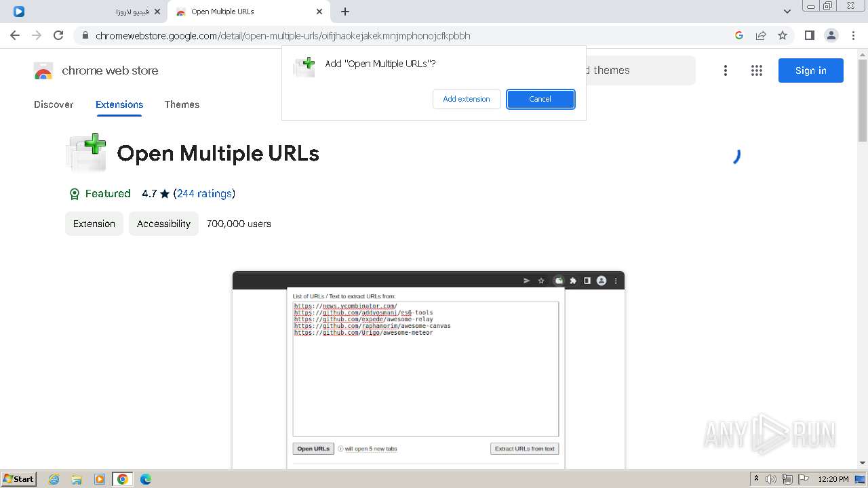The height and width of the screenshot is (488, 868).
Task: View site information lock icon
Action: click(x=85, y=36)
